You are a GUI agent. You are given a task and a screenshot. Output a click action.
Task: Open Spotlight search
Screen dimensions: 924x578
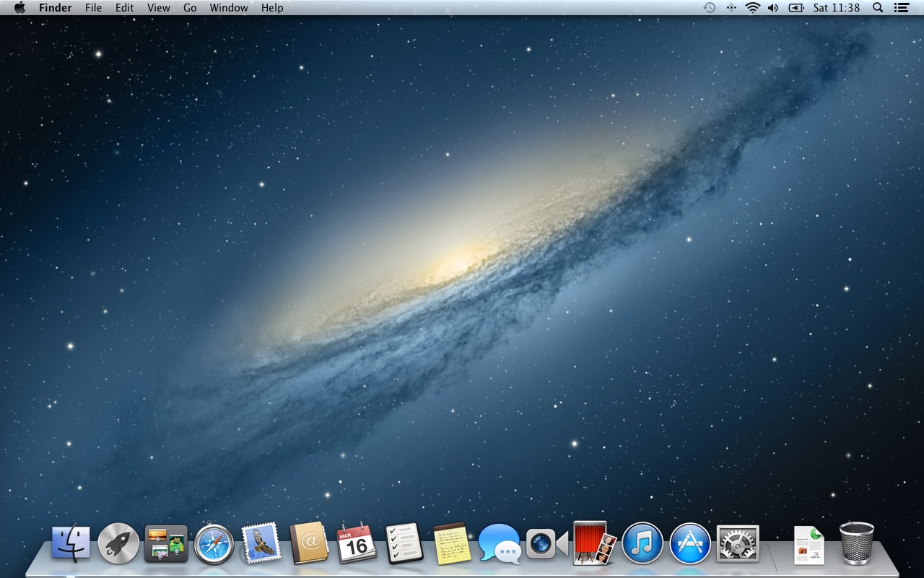tap(877, 8)
